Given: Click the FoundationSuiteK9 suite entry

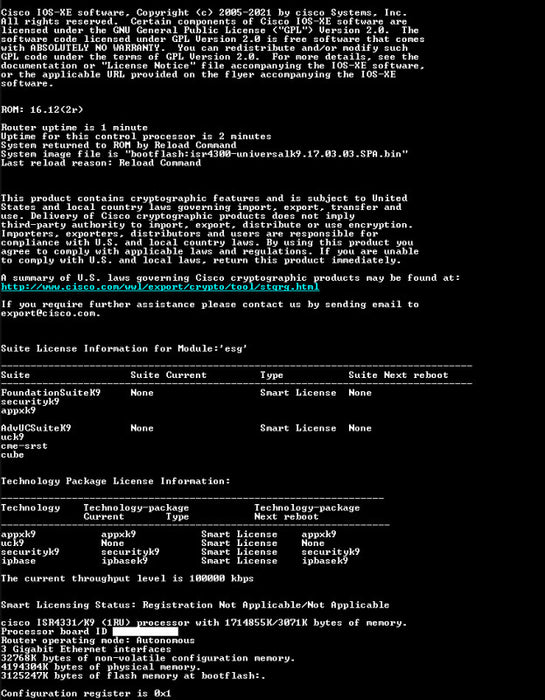Looking at the screenshot, I should point(51,393).
